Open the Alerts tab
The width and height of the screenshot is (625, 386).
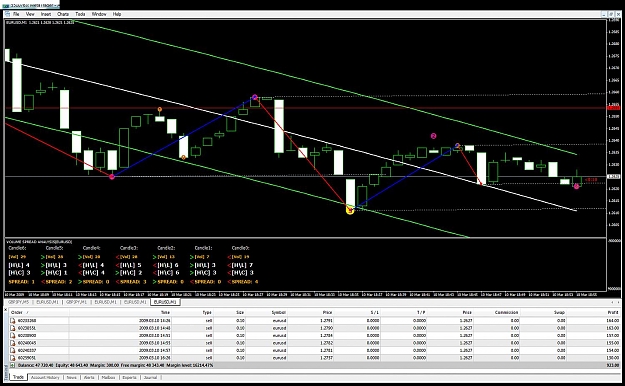[89, 377]
